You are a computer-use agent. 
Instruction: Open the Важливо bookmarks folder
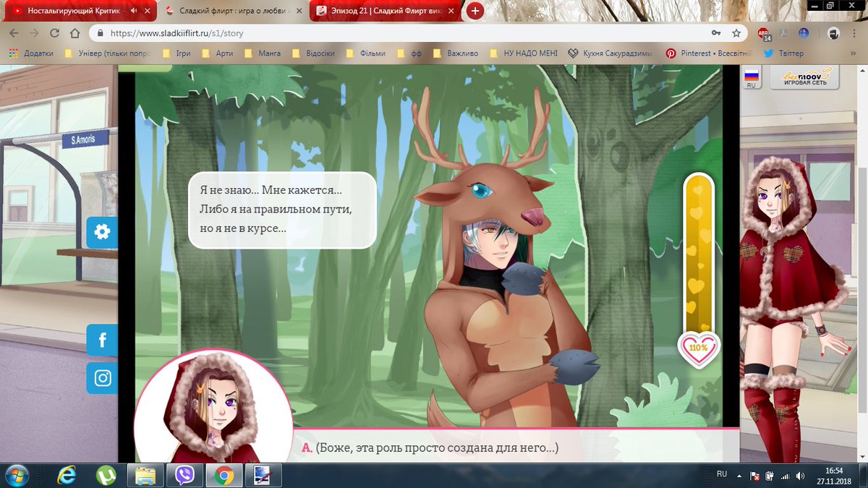457,53
